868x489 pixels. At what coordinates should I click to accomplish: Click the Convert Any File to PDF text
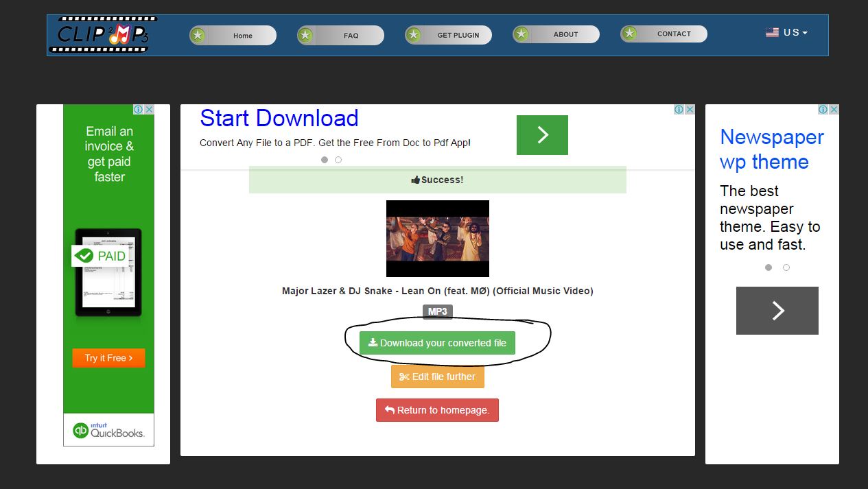click(x=335, y=143)
